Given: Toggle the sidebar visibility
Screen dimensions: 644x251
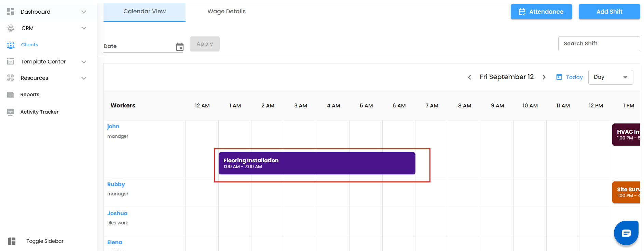Looking at the screenshot, I should (x=12, y=241).
